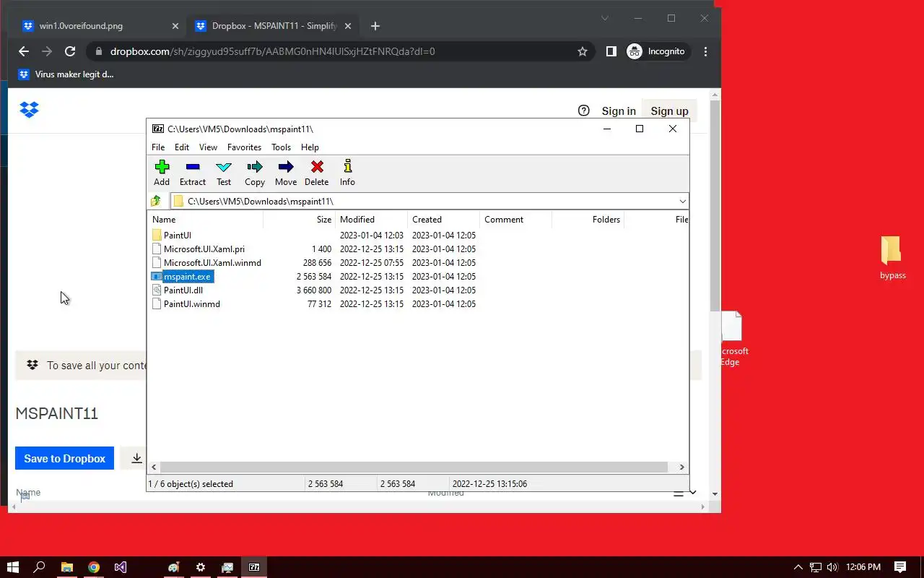Expand the 7-Zip address path dropdown
Viewport: 924px width, 578px height.
682,201
